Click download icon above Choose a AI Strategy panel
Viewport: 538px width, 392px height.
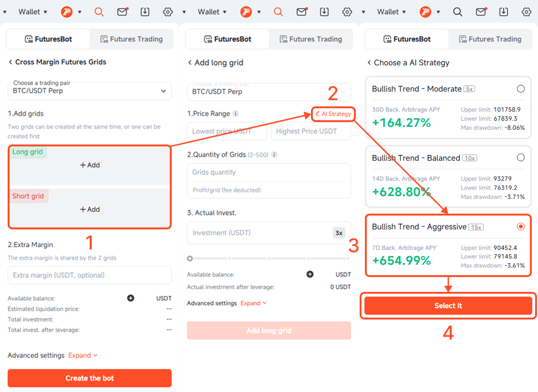504,12
